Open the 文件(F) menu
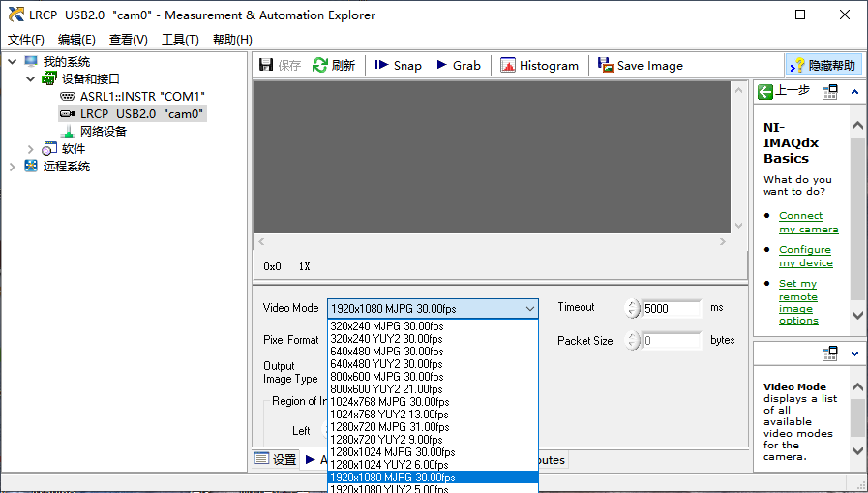Screen dimensions: 868x493 [25, 40]
